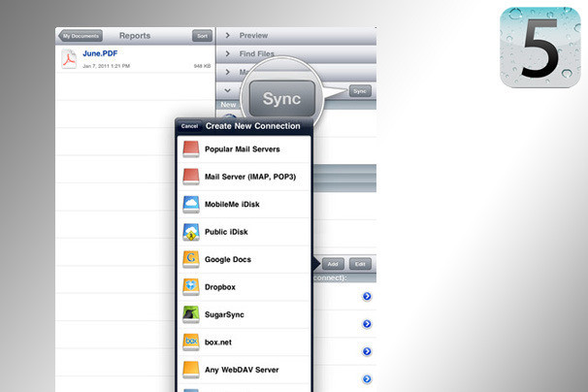
Task: Tap the MobileMe iDisk cloud icon
Action: point(190,205)
